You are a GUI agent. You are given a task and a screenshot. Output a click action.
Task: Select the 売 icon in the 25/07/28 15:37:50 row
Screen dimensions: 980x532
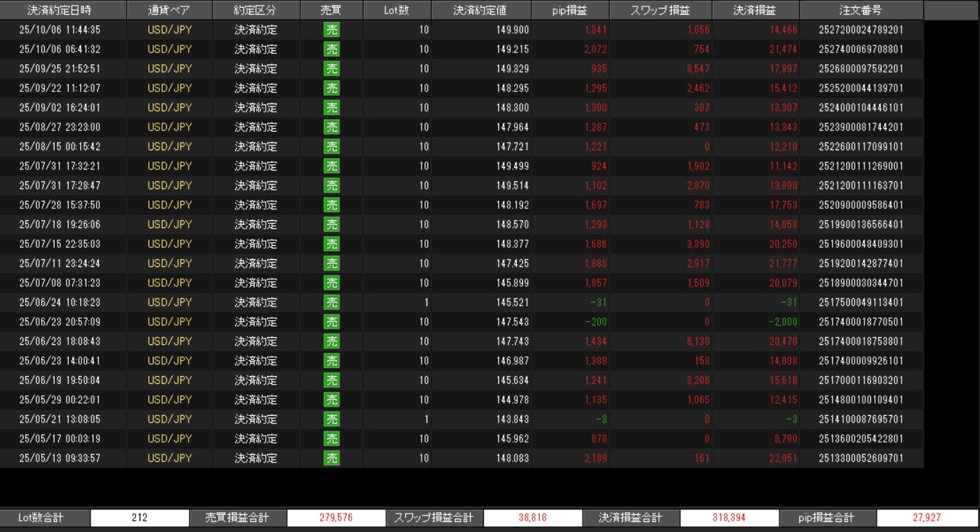(331, 205)
